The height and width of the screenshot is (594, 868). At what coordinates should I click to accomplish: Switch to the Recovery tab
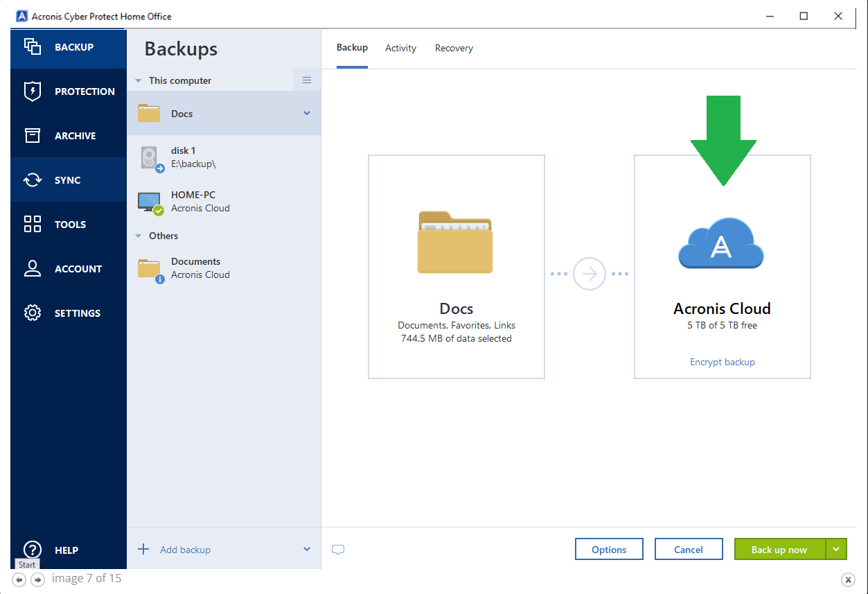tap(454, 49)
